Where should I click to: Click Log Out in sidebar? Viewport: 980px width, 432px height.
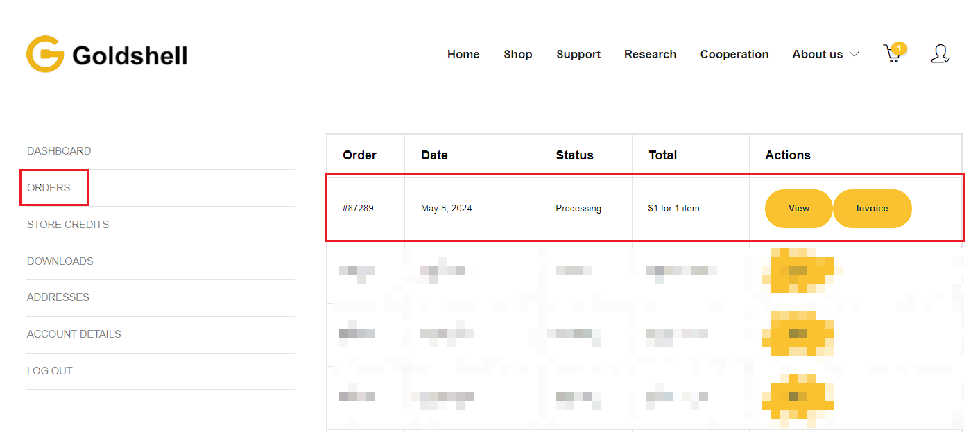[50, 371]
